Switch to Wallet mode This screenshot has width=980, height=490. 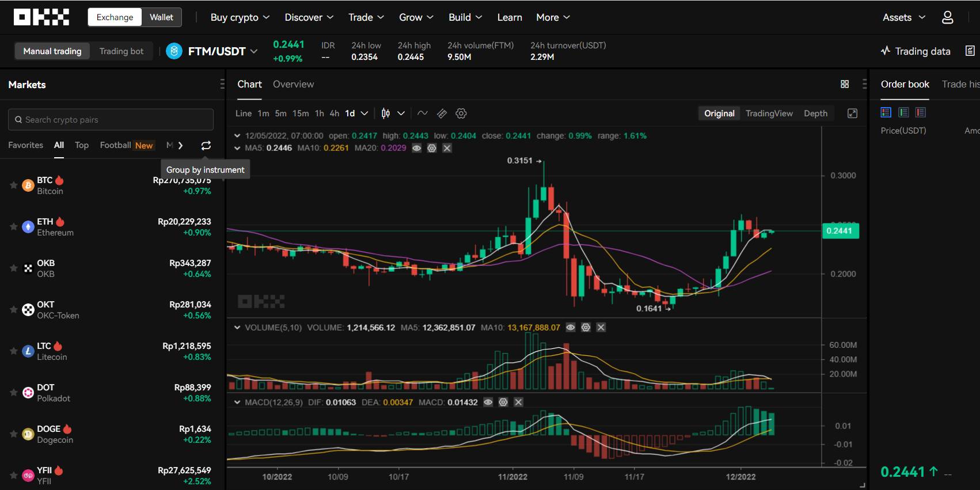[161, 17]
